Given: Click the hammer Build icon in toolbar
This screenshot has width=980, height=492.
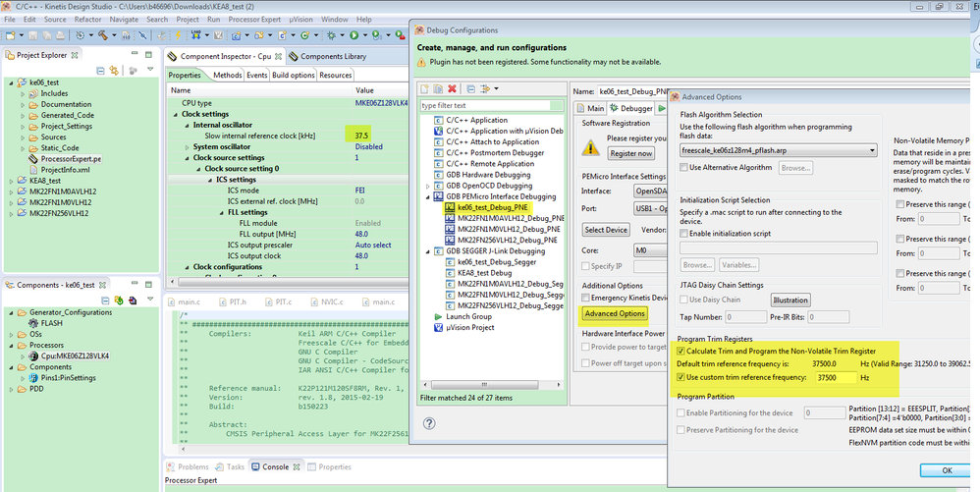Looking at the screenshot, I should [102, 35].
